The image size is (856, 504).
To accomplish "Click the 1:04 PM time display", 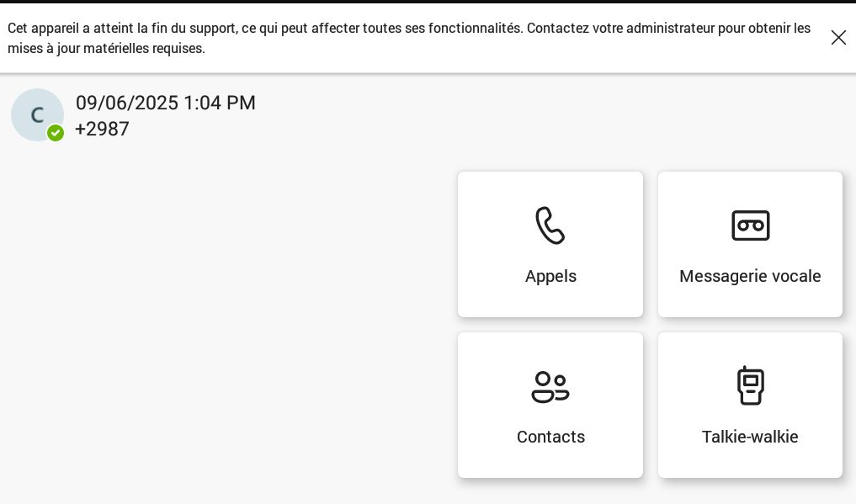I will [x=220, y=103].
